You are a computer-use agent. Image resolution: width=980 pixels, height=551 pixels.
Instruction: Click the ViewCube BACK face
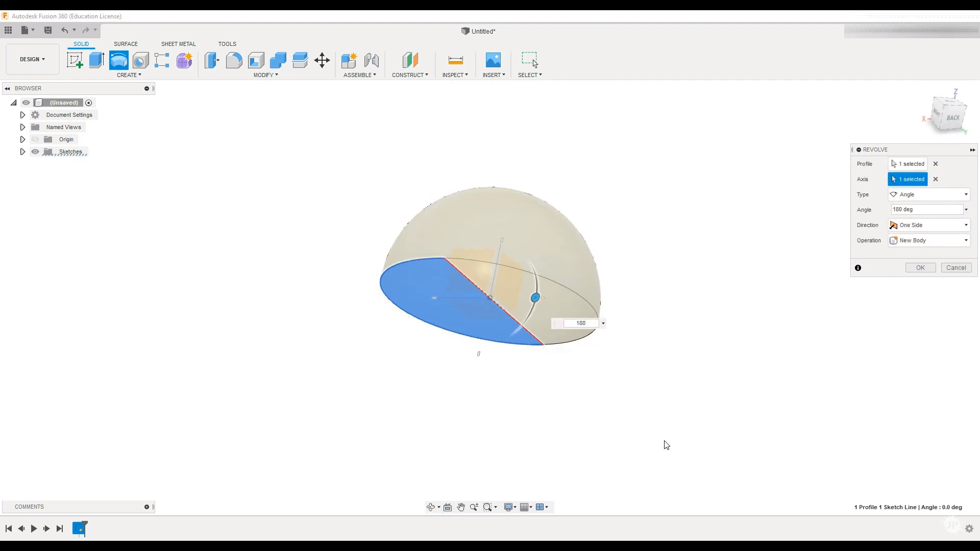[952, 118]
